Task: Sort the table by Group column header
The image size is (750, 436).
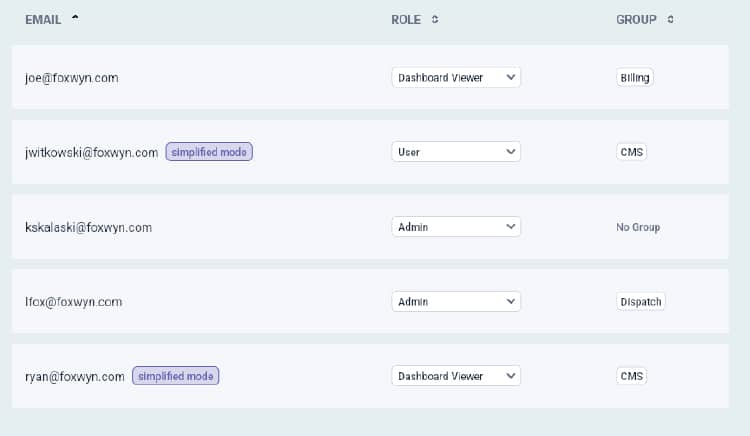Action: click(x=636, y=20)
